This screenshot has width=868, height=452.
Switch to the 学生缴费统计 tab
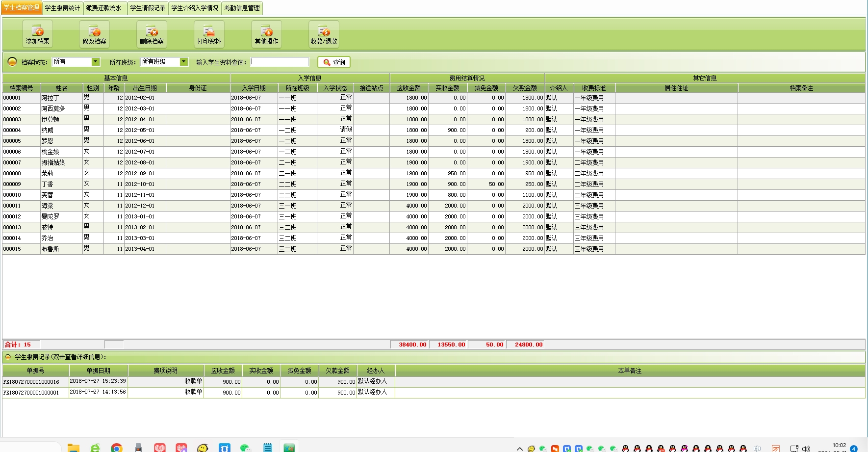pyautogui.click(x=62, y=8)
